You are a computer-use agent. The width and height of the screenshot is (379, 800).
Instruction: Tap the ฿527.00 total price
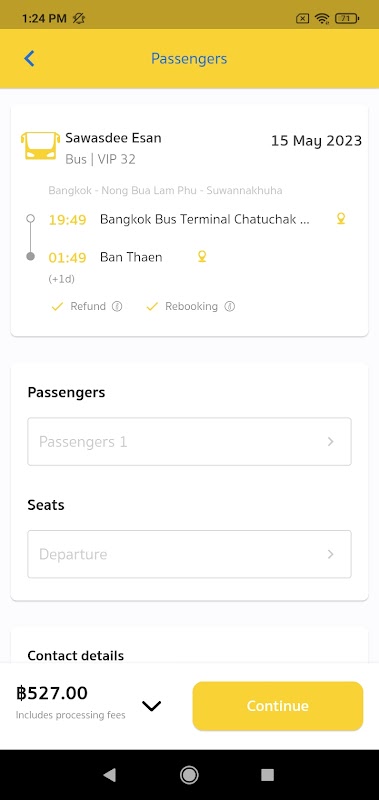pos(52,693)
